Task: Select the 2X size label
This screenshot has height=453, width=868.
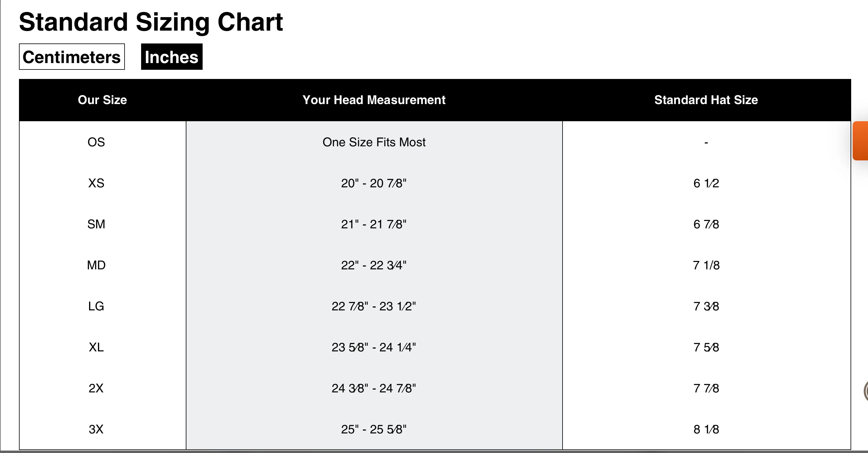Action: (96, 389)
